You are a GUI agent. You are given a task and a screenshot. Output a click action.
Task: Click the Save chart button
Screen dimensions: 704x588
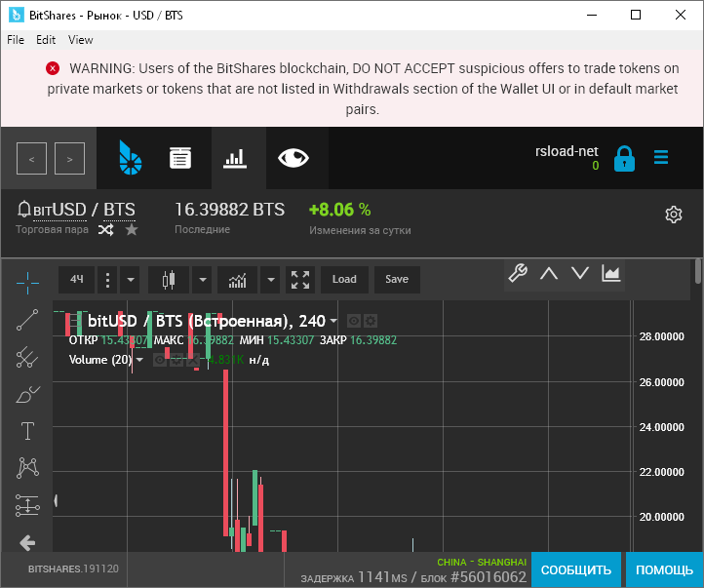pos(397,280)
